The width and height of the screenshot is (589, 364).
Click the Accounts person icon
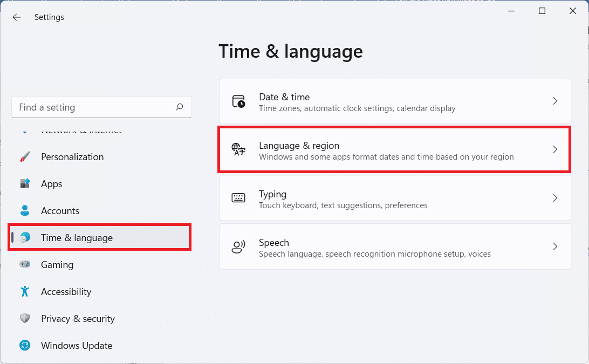pyautogui.click(x=25, y=210)
